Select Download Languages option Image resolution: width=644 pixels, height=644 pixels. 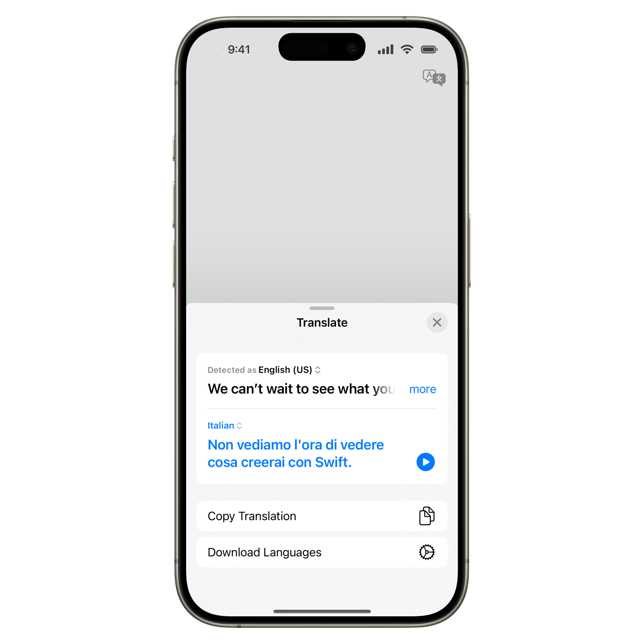(322, 552)
